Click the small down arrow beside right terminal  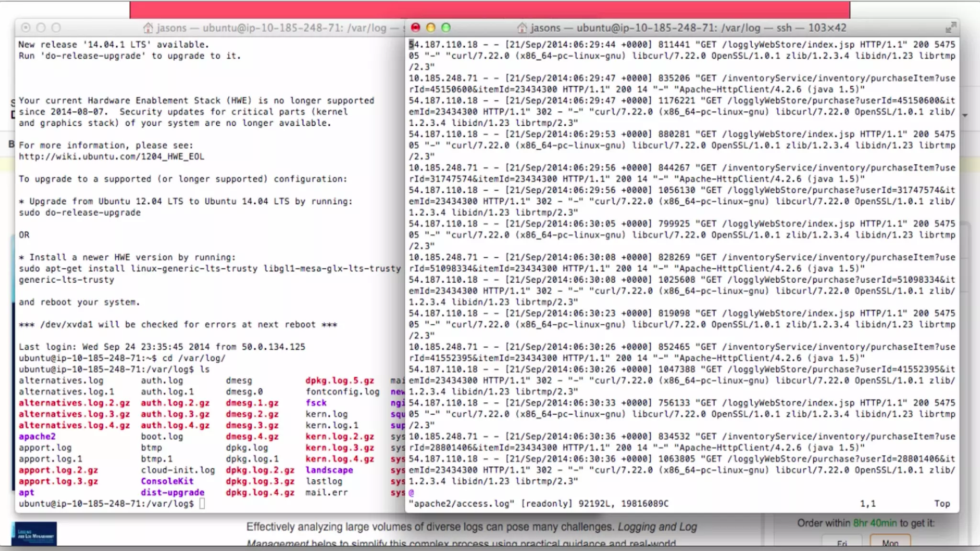965,115
